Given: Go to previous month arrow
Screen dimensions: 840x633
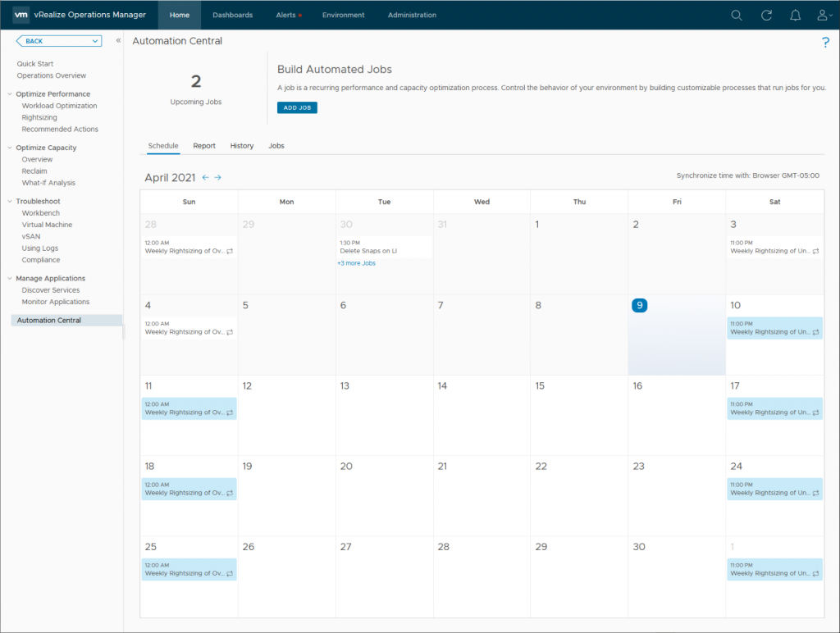Looking at the screenshot, I should coord(205,177).
